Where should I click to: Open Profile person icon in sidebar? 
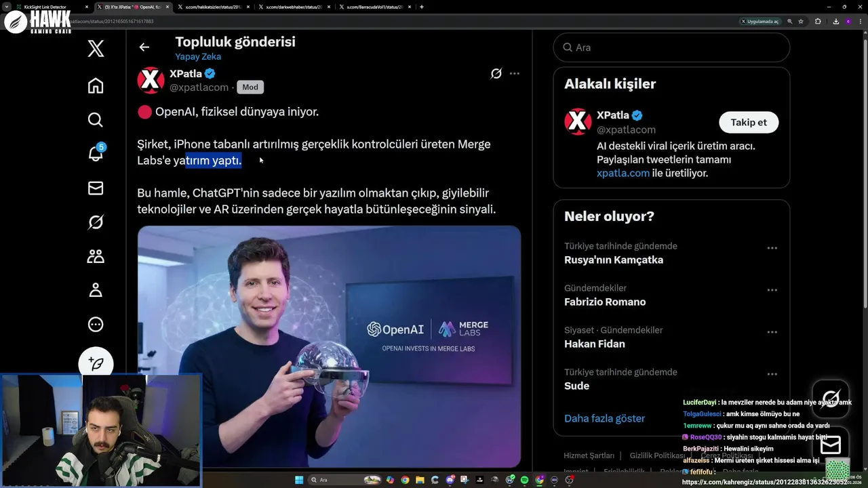click(96, 290)
